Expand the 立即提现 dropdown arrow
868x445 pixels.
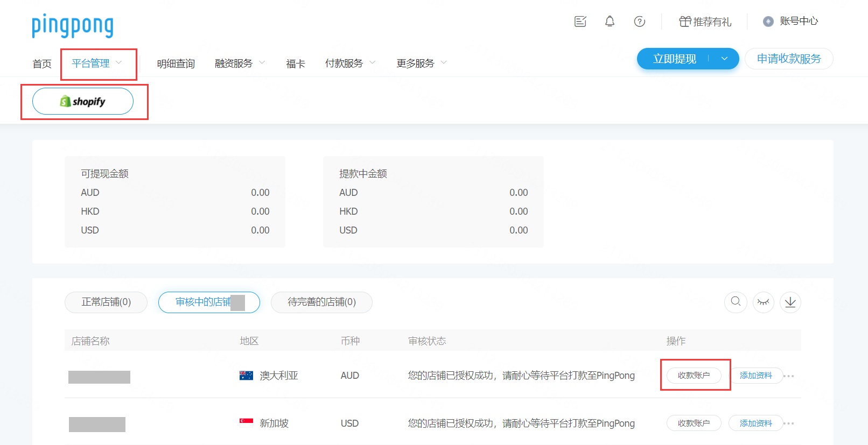pos(725,59)
